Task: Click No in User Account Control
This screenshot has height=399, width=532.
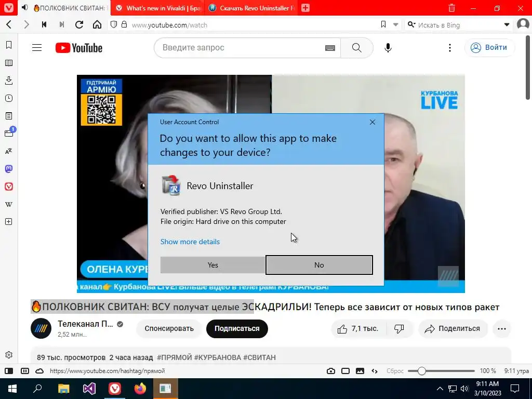Action: (319, 265)
